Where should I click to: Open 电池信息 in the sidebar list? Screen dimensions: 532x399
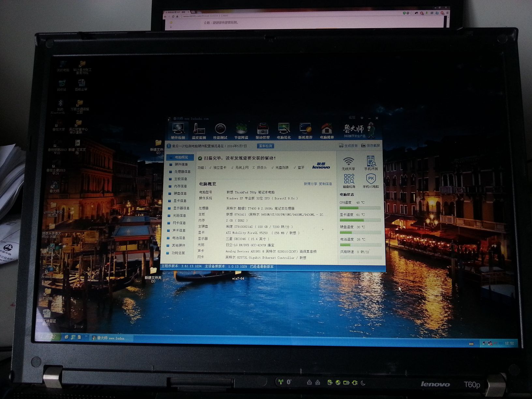click(x=179, y=238)
